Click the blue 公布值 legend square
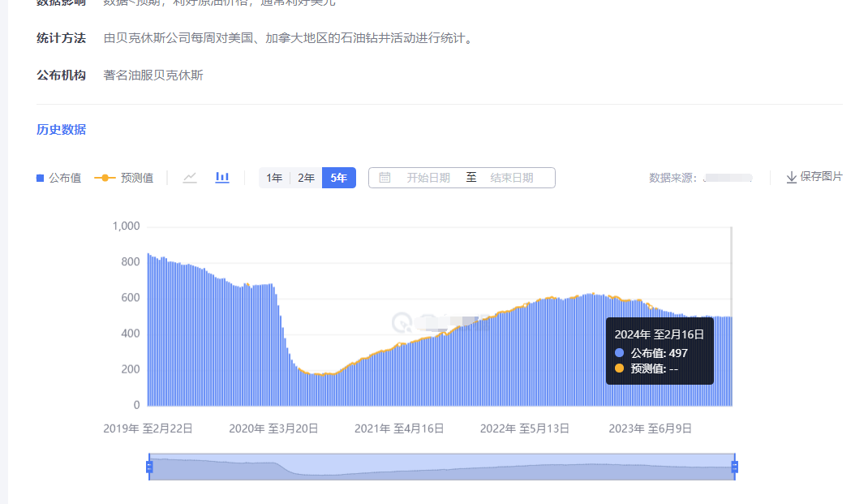The image size is (868, 504). coord(38,177)
